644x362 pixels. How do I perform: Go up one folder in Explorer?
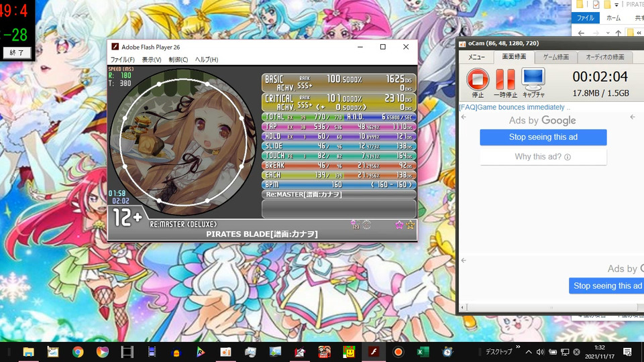[618, 33]
